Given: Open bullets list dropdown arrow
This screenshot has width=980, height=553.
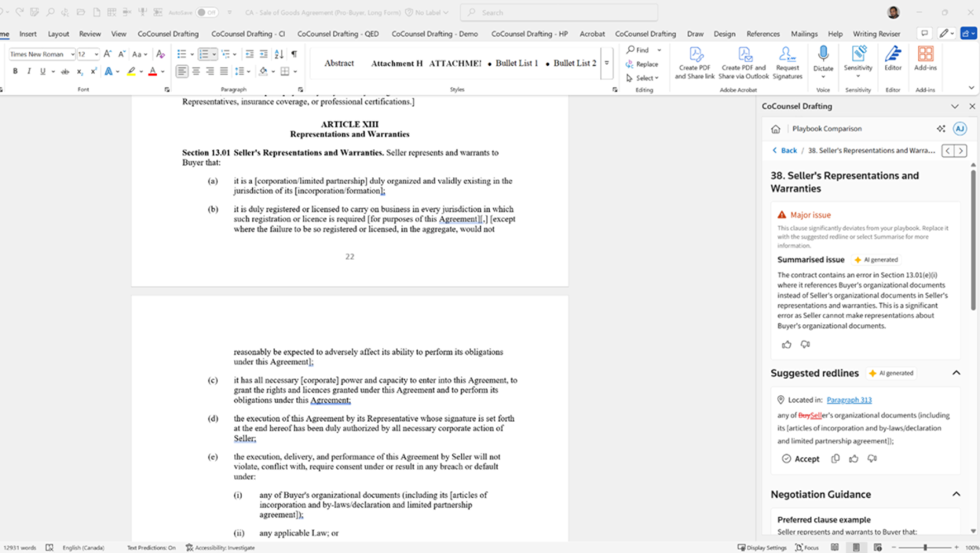Looking at the screenshot, I should coord(191,54).
